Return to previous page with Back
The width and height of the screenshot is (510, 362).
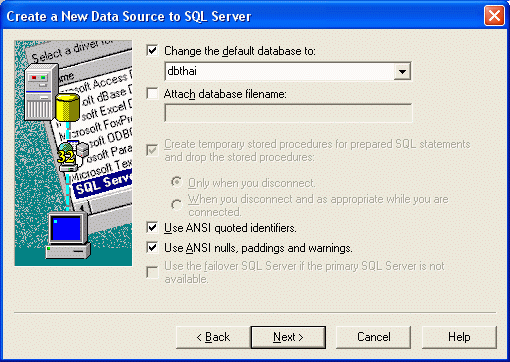pos(213,337)
